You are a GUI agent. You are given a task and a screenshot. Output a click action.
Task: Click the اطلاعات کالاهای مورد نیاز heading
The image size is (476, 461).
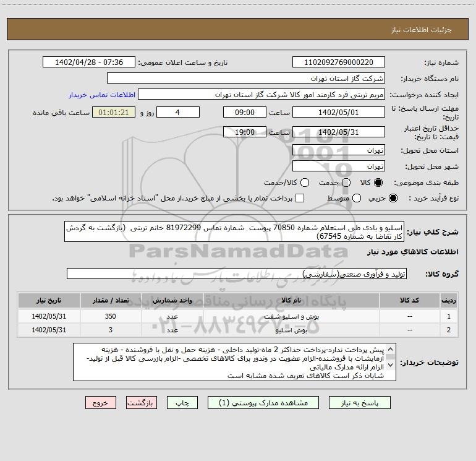click(x=412, y=252)
